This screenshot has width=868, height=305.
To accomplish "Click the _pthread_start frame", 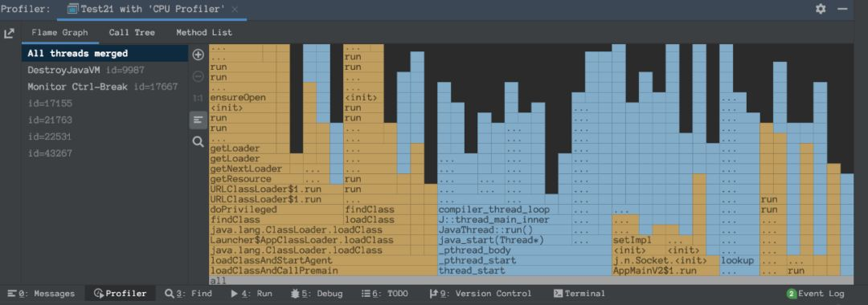I will [x=524, y=260].
